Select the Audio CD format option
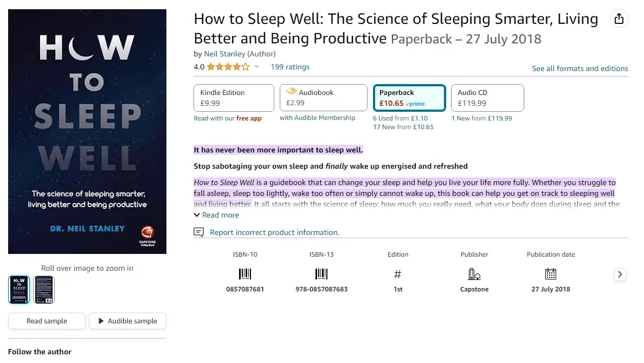The height and width of the screenshot is (363, 644). pos(487,98)
